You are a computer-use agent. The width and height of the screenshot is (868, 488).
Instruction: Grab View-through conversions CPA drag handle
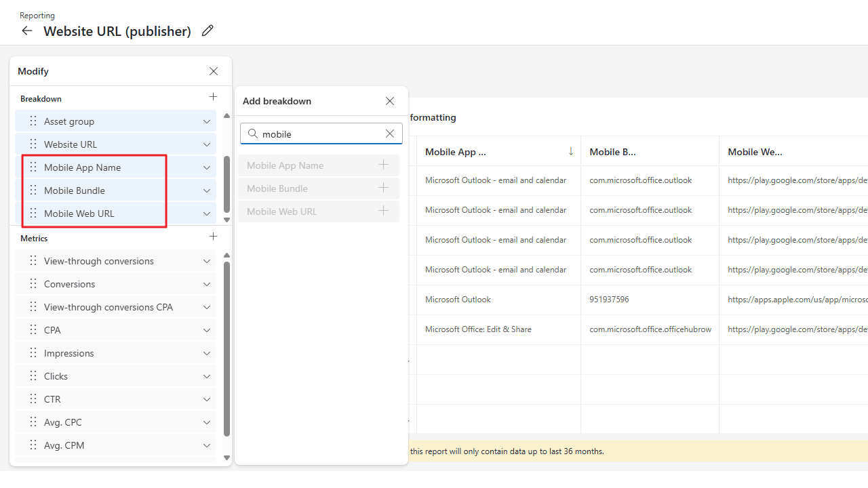[33, 307]
